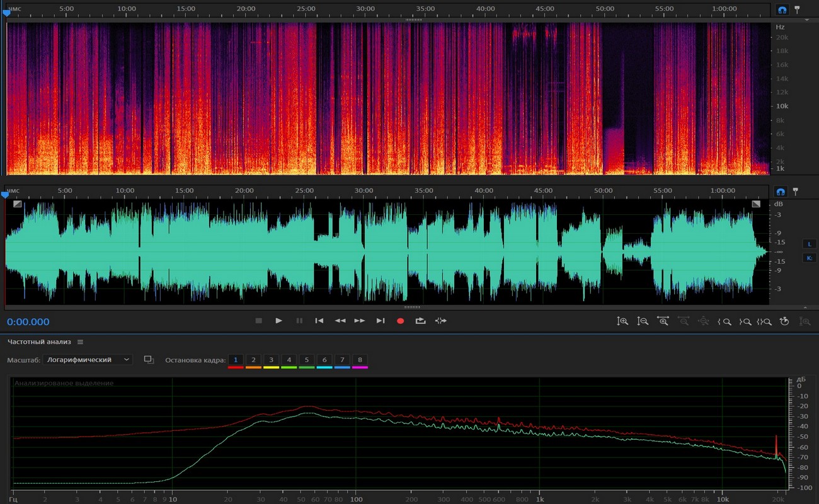Image resolution: width=819 pixels, height=504 pixels.
Task: Toggle the L channel enable button
Action: (809, 244)
